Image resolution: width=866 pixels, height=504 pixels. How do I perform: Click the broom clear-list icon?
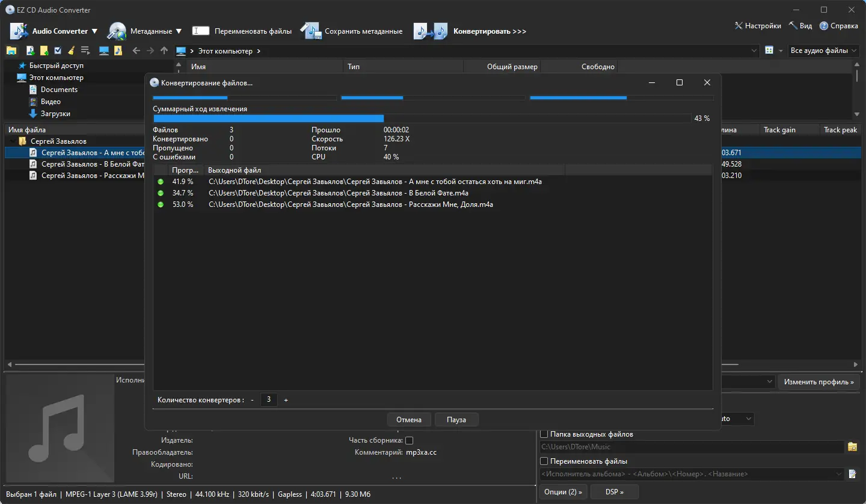coord(71,51)
